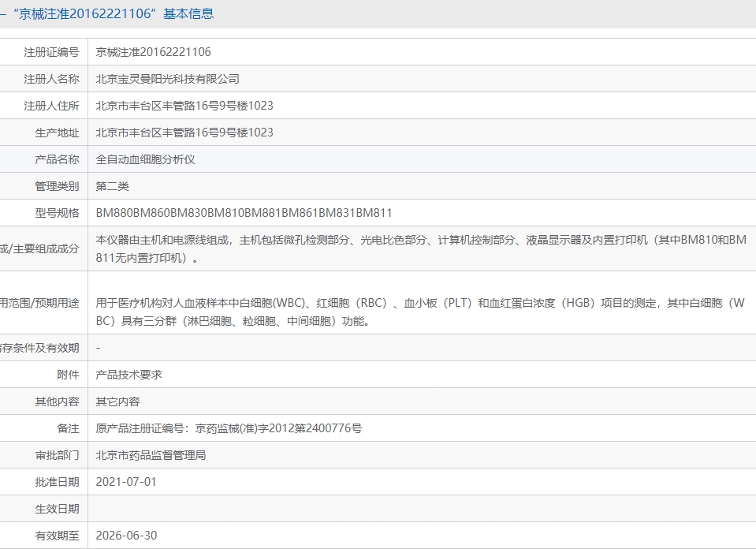The image size is (756, 549).
Task: Click the management category value 第二类
Action: click(112, 186)
